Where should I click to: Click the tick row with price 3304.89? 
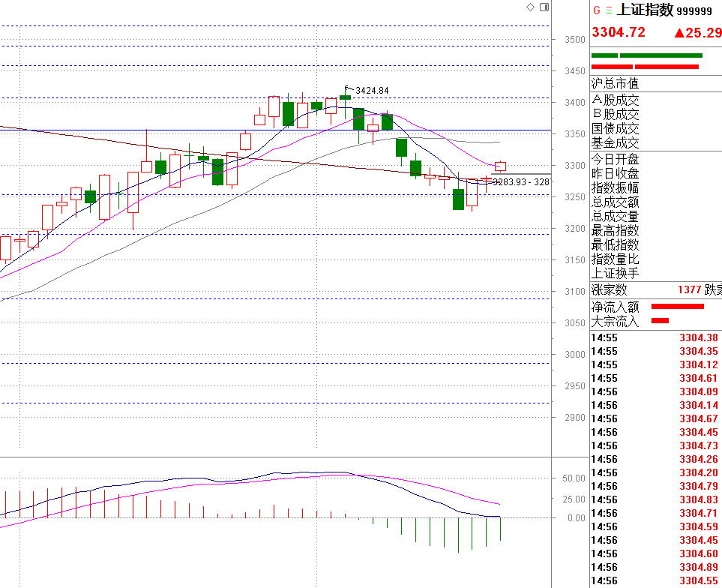pos(656,567)
